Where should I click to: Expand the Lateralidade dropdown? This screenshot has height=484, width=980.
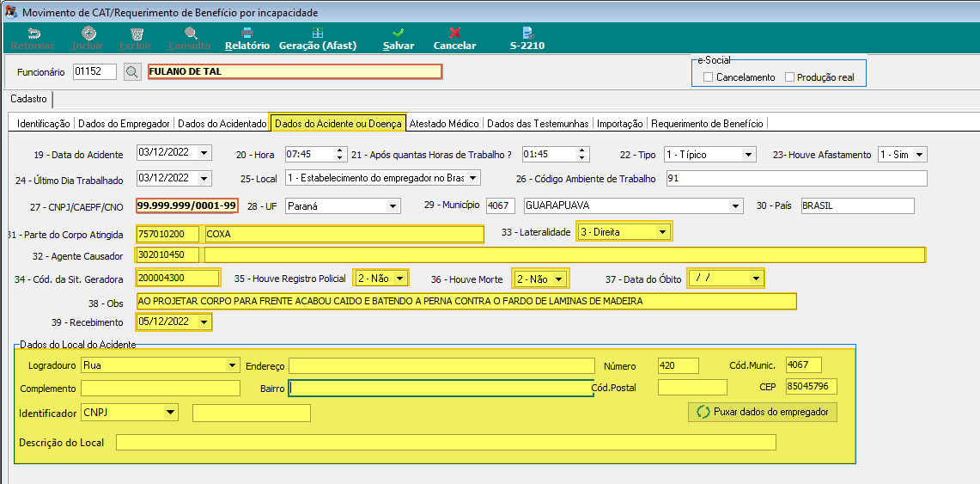(x=662, y=232)
